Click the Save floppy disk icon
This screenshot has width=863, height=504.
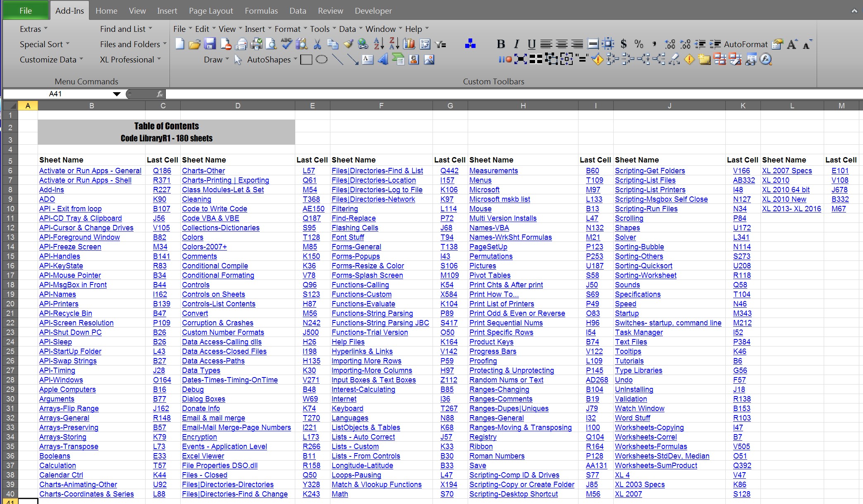[210, 44]
